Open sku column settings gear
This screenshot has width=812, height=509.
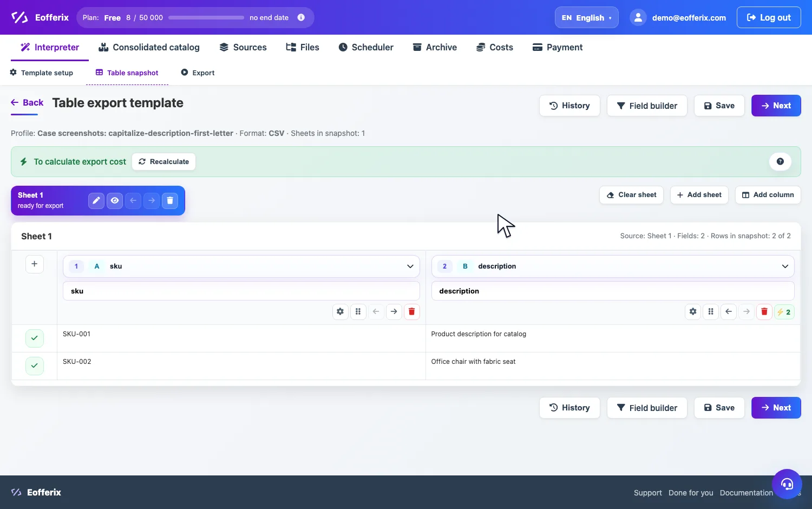(x=340, y=311)
